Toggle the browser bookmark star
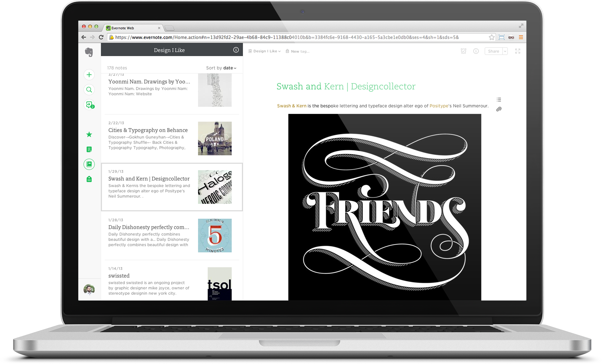 pos(491,37)
